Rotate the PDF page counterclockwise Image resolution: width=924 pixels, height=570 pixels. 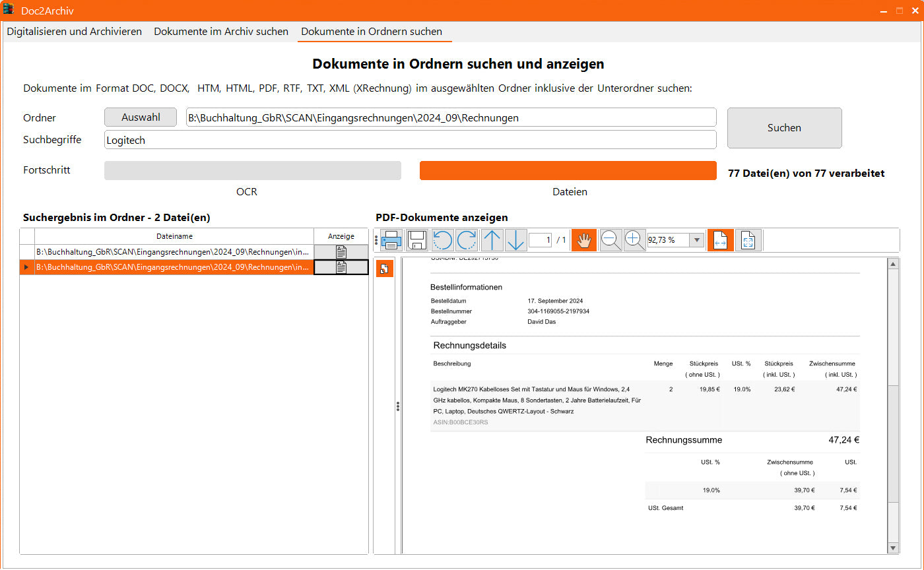click(442, 240)
